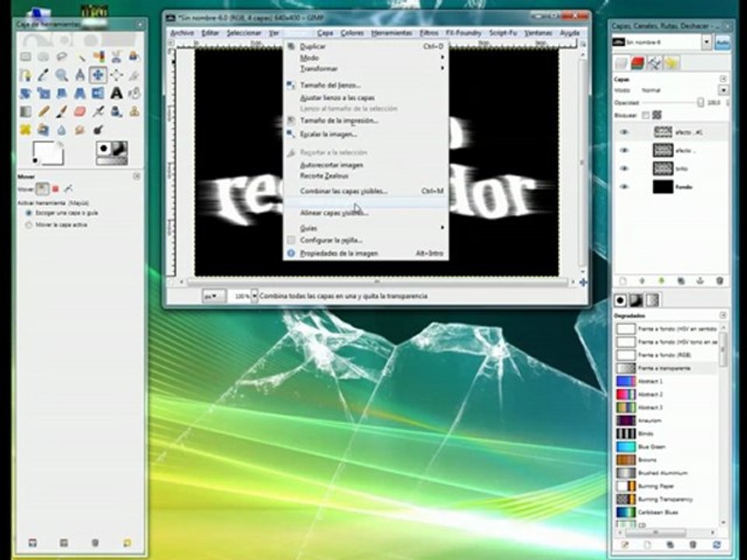Viewport: 747px width, 560px height.
Task: Select the Blend gradient tool
Action: (x=26, y=111)
